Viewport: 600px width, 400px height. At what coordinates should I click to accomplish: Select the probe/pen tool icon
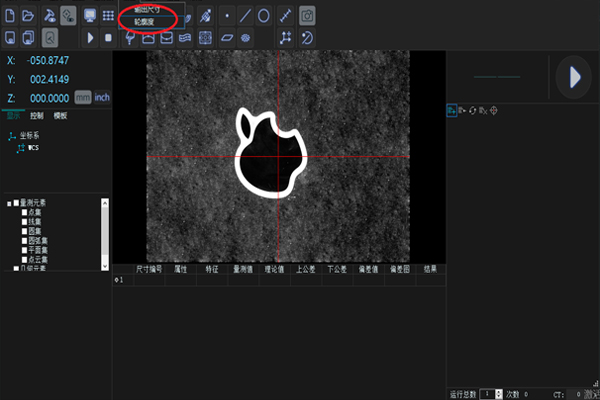point(205,16)
